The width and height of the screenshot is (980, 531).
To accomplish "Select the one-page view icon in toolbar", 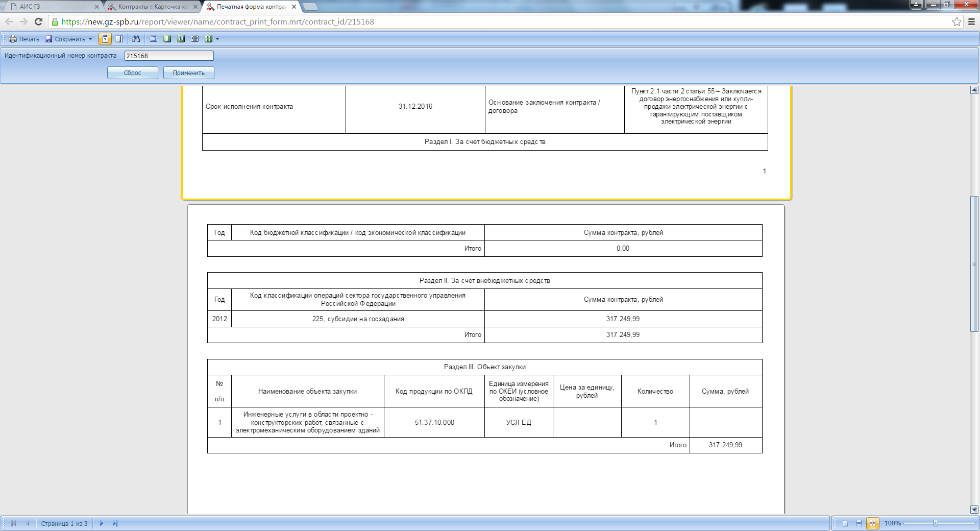I will 167,39.
